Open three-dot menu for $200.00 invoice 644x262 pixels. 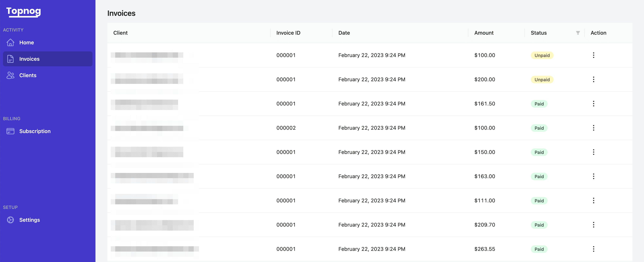coord(593,79)
